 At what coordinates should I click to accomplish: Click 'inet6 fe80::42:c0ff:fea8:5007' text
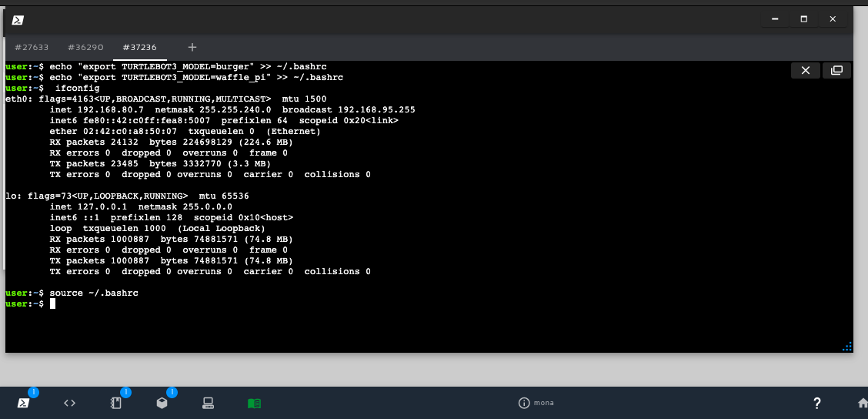coord(129,120)
